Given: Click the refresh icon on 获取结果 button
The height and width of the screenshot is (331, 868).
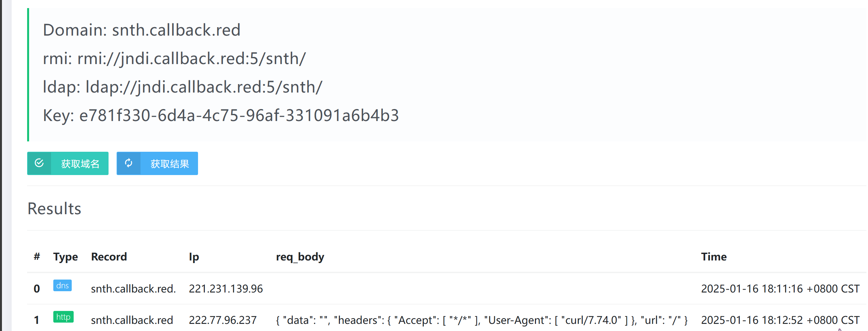Looking at the screenshot, I should [128, 163].
